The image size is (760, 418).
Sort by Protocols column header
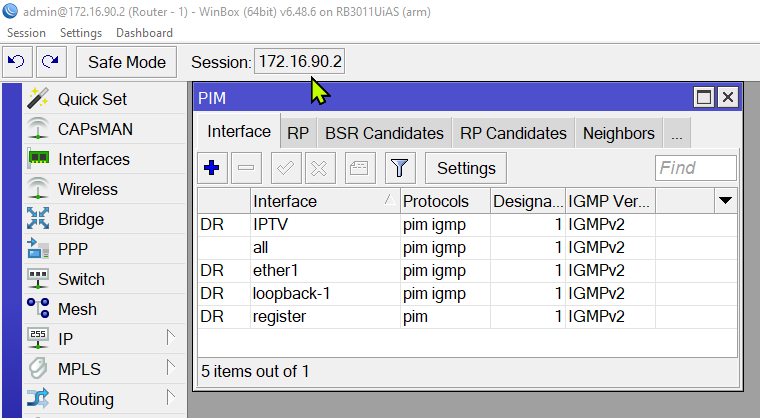coord(445,201)
